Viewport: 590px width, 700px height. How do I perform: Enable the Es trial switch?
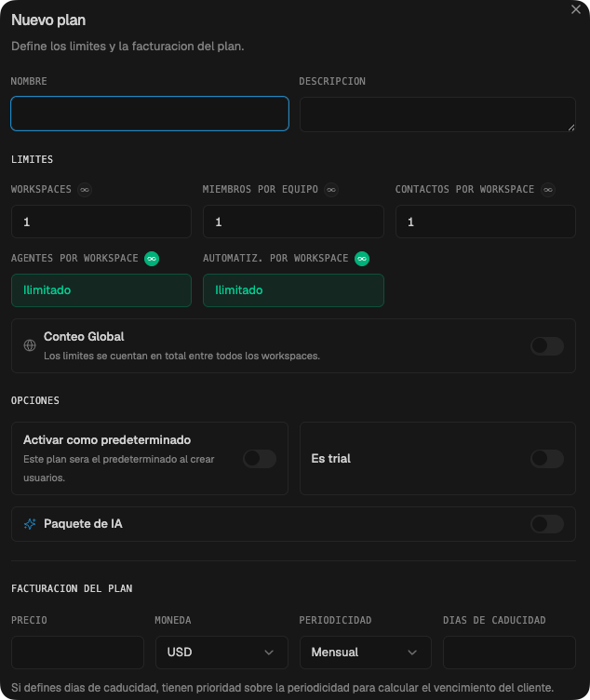pos(547,459)
